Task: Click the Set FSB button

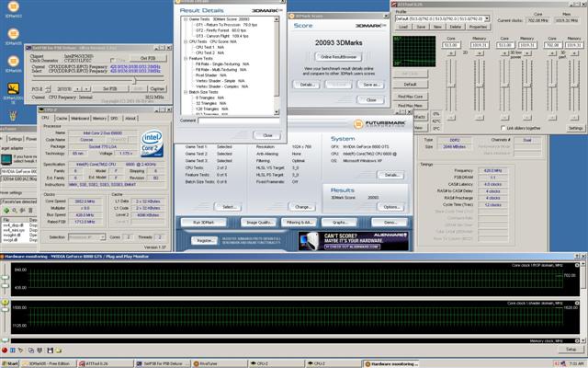Action: (109, 89)
